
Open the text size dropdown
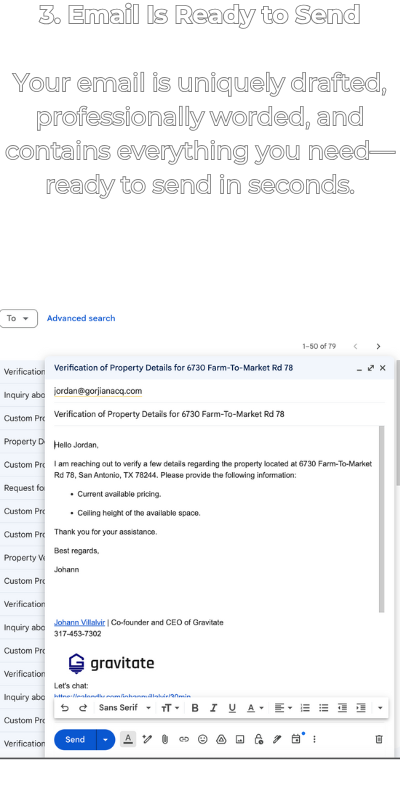pos(170,708)
